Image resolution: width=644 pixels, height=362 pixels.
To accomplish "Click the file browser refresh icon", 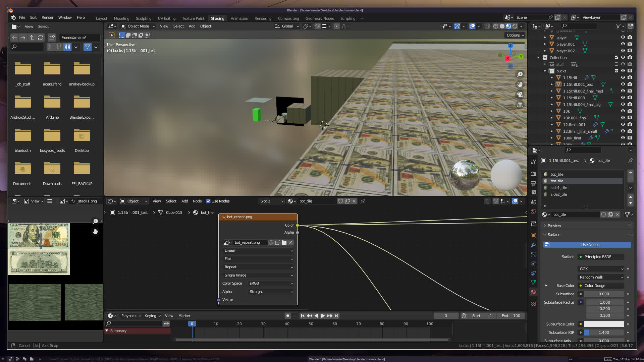I will pos(41,38).
